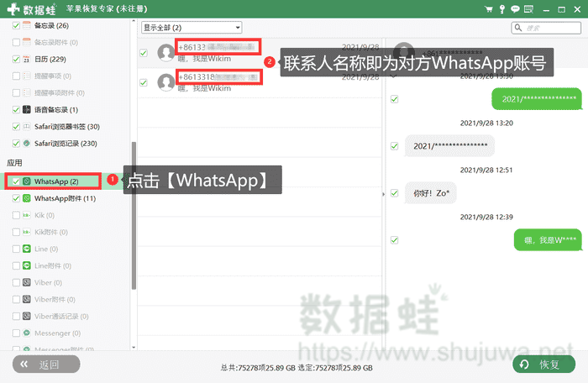Click the key registration icon
The height and width of the screenshot is (383, 588).
tap(502, 9)
